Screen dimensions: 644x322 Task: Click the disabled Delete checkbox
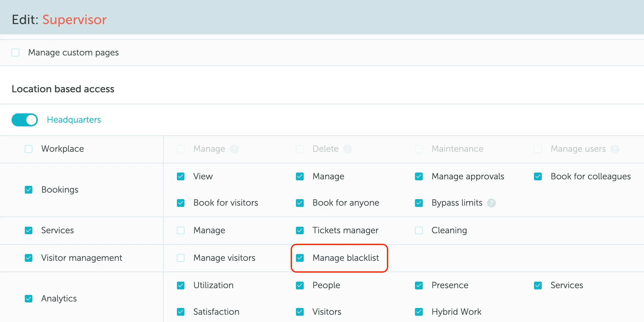[300, 149]
